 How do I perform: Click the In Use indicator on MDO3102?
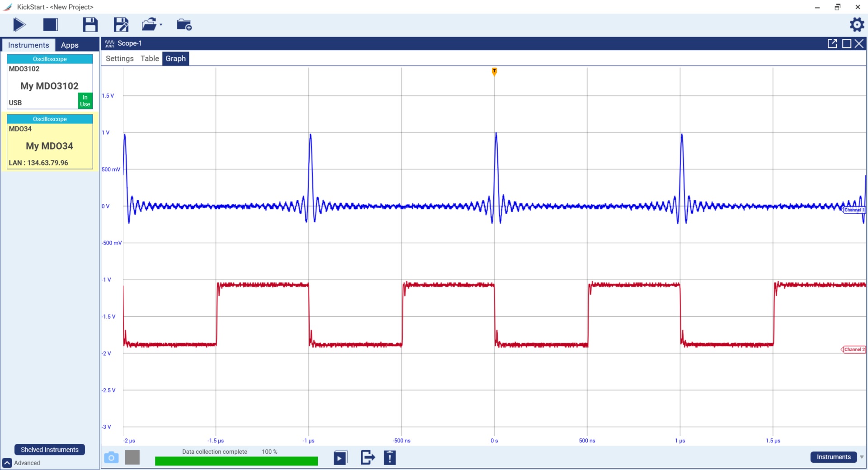[85, 101]
